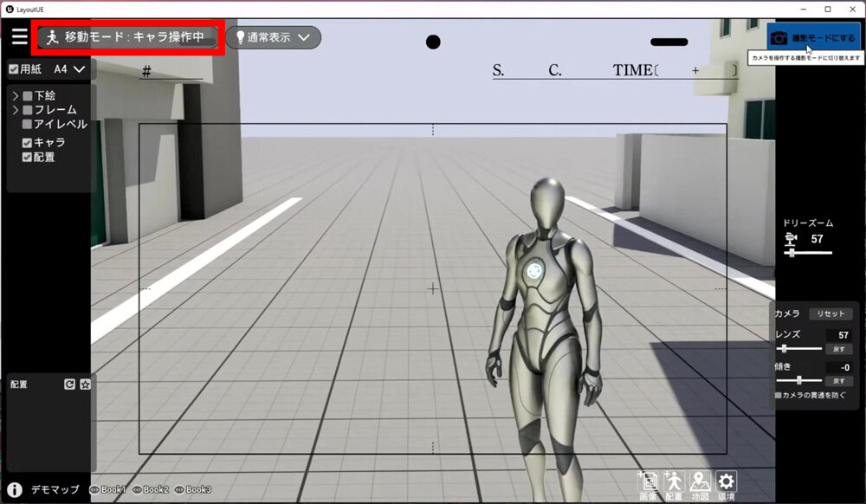The width and height of the screenshot is (866, 504).
Task: Click the カメラ リセット button
Action: point(830,313)
